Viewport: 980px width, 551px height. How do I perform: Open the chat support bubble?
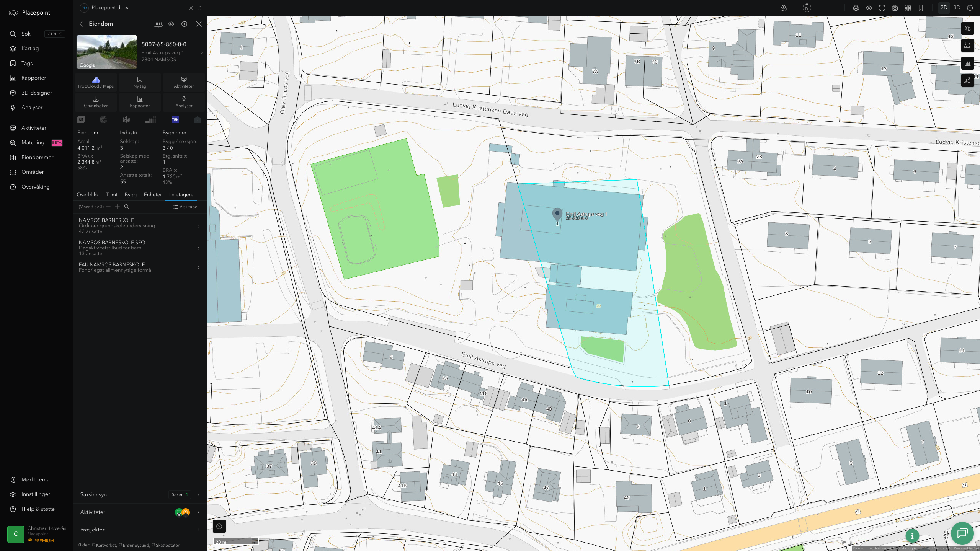point(962,533)
